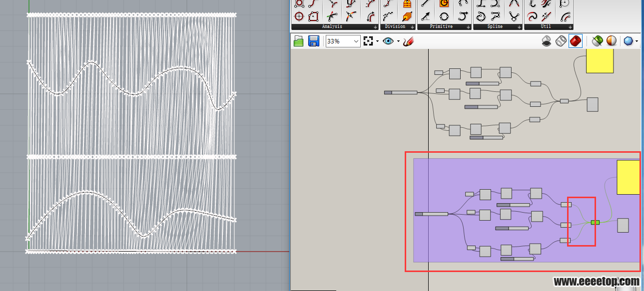Select the polyline control-points icon in Spline lower row
Image resolution: width=644 pixels, height=291 pixels.
coord(496,16)
